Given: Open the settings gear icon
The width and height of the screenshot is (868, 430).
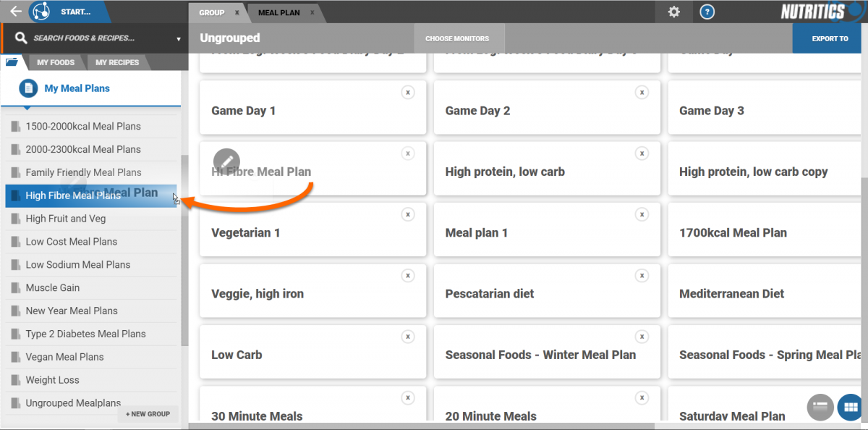Looking at the screenshot, I should pos(674,12).
